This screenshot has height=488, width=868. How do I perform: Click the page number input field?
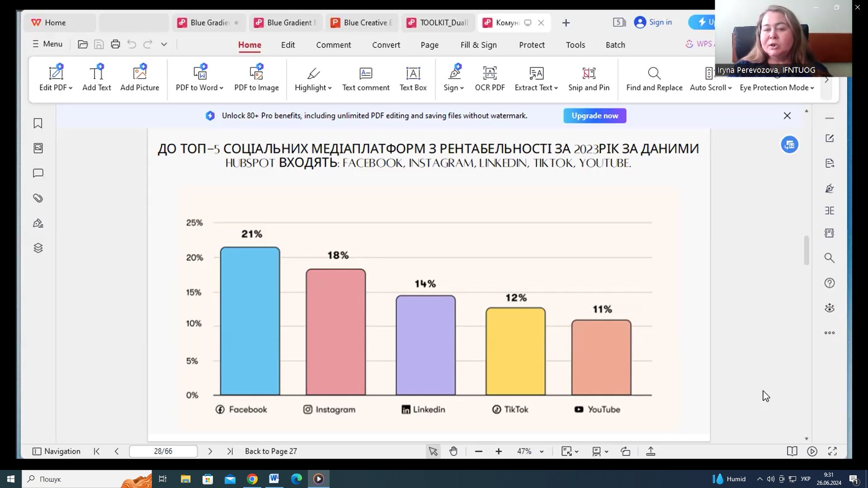(x=163, y=451)
